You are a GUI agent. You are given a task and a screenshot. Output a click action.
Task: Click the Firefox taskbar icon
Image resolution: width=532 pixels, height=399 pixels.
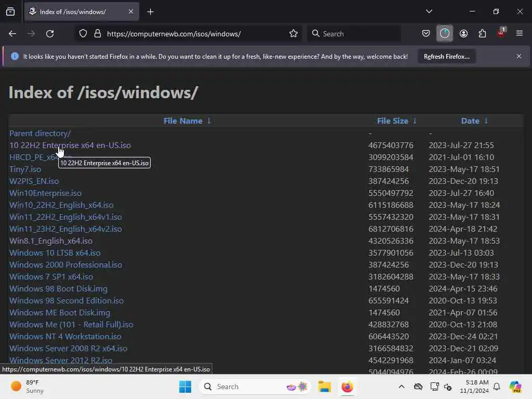pyautogui.click(x=347, y=387)
